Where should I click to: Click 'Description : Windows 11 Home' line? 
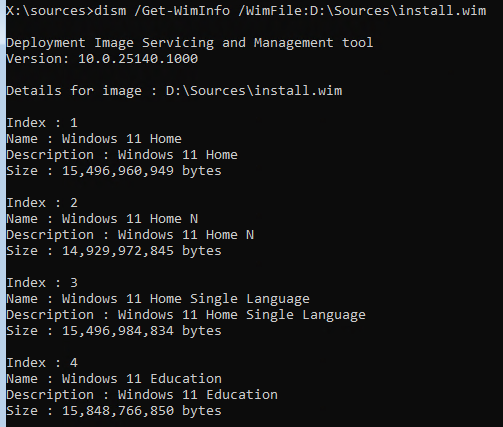[122, 155]
